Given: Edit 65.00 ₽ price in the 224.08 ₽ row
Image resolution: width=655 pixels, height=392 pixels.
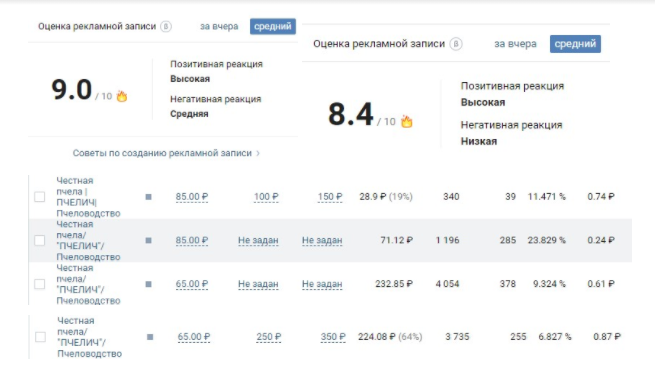Looking at the screenshot, I should tap(194, 337).
